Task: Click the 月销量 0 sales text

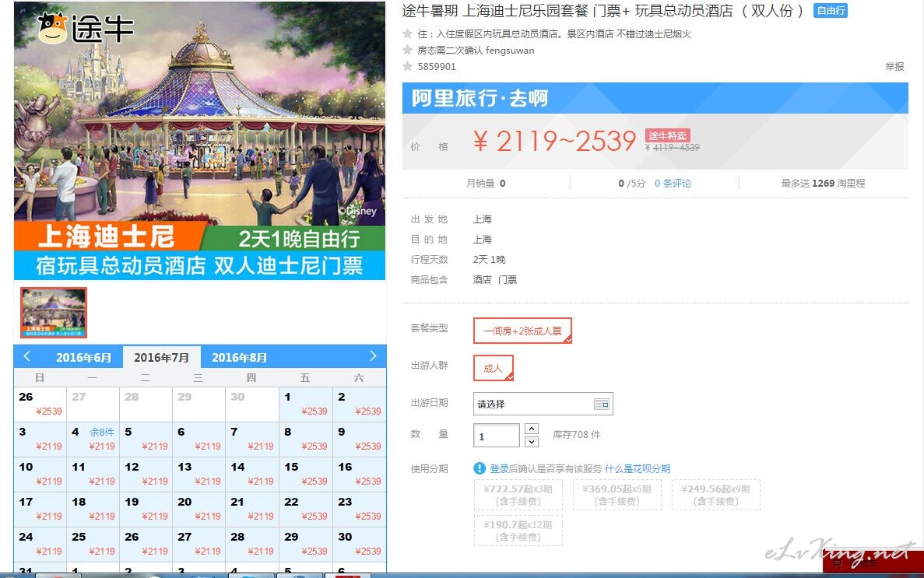Action: tap(487, 184)
